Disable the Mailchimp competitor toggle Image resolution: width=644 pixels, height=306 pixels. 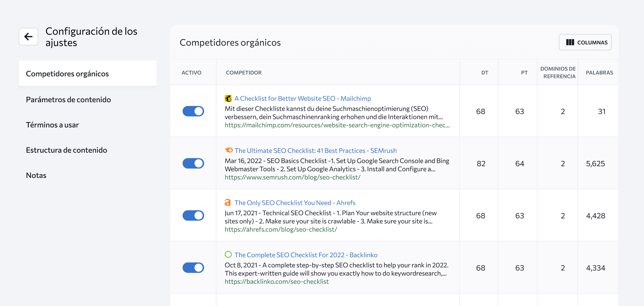click(x=193, y=111)
